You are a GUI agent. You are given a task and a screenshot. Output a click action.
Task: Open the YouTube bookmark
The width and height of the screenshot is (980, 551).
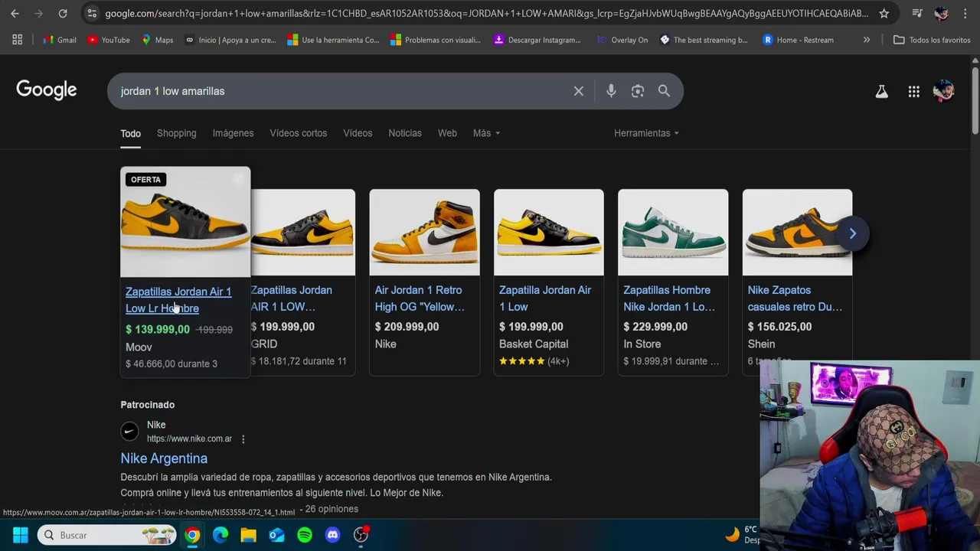pos(109,40)
